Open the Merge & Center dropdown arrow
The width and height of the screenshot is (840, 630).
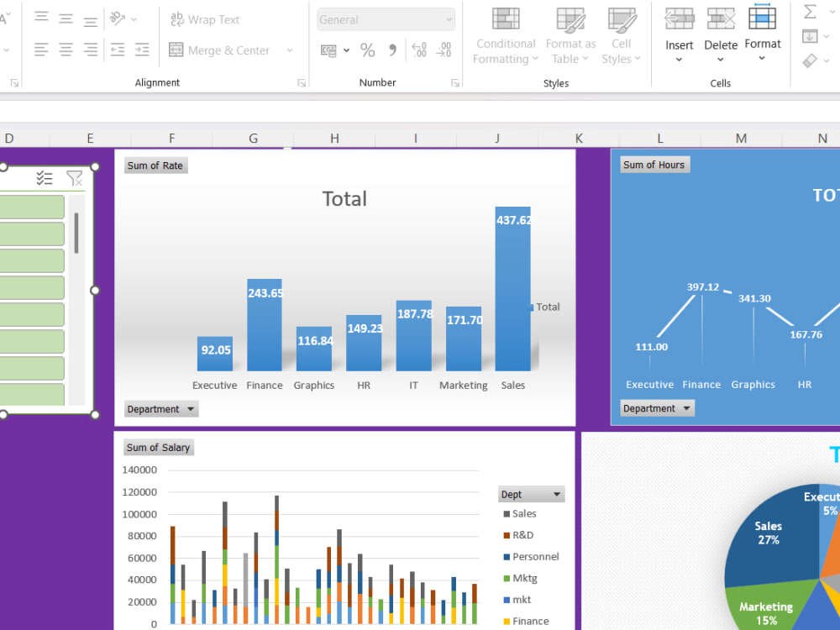click(290, 50)
